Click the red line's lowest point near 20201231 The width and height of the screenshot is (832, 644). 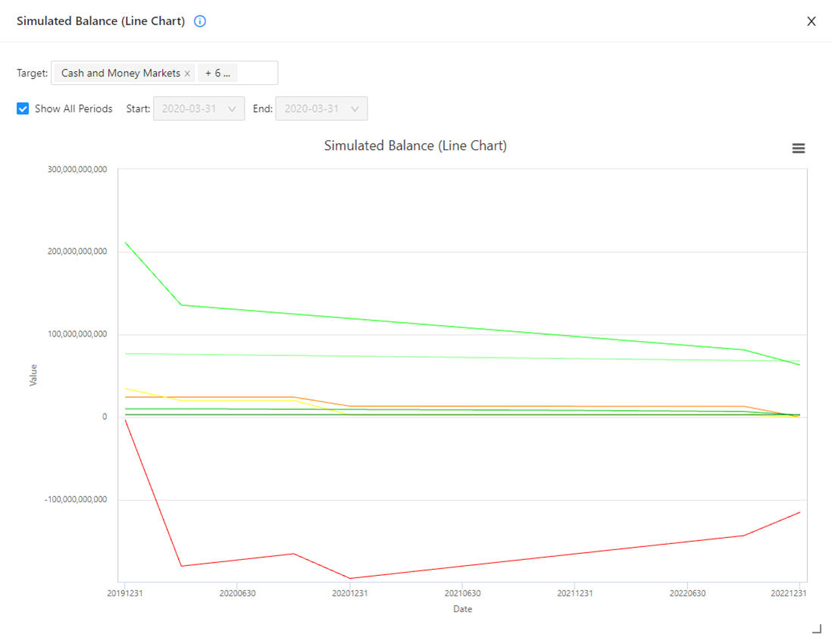pyautogui.click(x=349, y=578)
